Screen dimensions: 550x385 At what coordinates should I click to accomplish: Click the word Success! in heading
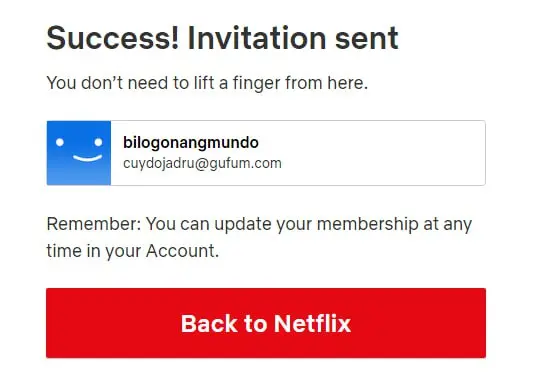coord(113,38)
